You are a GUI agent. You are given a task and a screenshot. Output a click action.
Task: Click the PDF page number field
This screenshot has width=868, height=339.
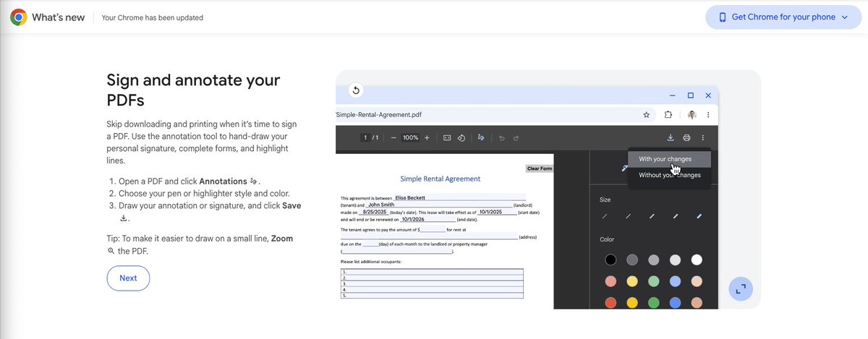[367, 137]
